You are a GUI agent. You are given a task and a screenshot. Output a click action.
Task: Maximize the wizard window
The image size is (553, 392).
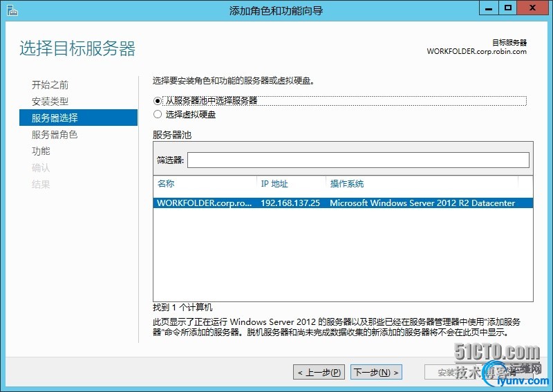[508, 8]
